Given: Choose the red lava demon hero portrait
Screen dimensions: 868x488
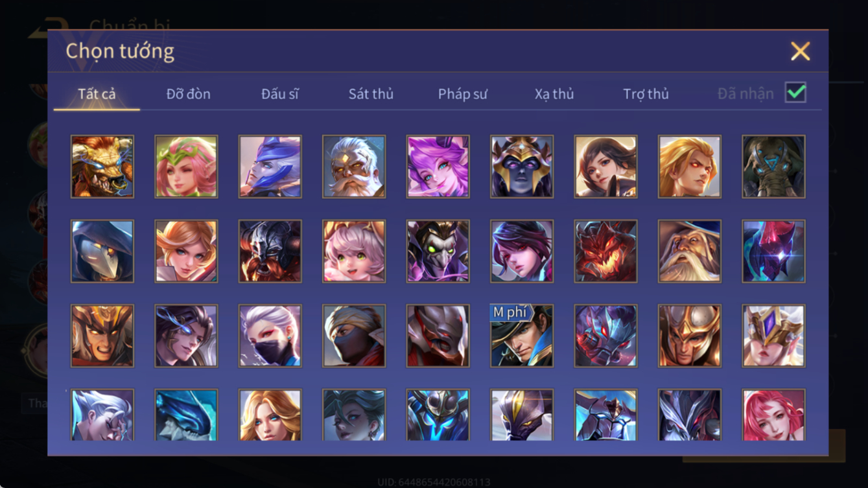Looking at the screenshot, I should 605,251.
